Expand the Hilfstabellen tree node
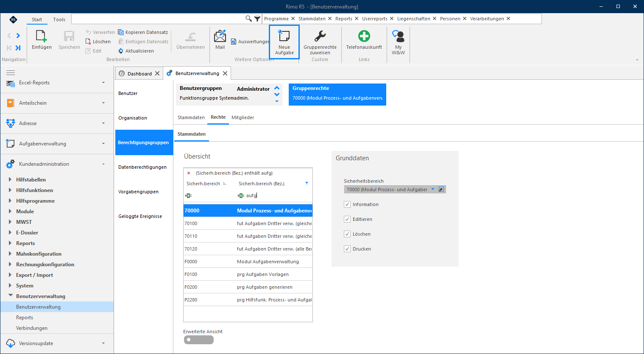The width and height of the screenshot is (644, 354). tap(10, 180)
